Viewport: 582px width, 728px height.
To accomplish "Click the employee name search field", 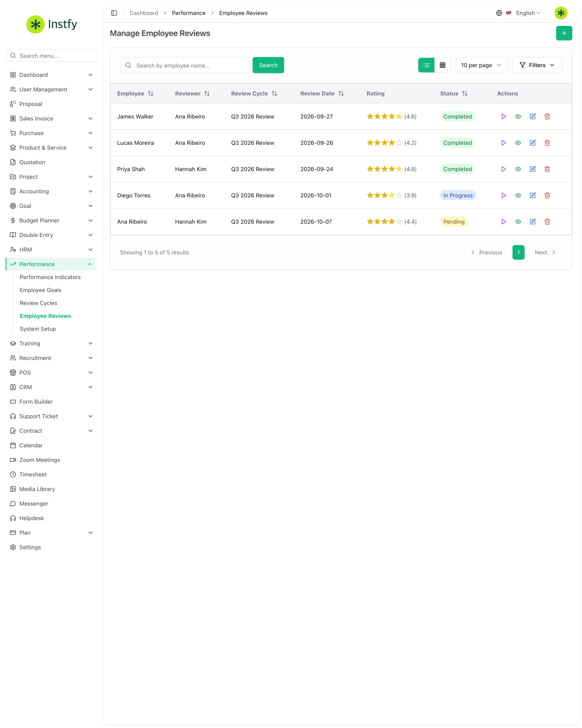I will coord(185,65).
